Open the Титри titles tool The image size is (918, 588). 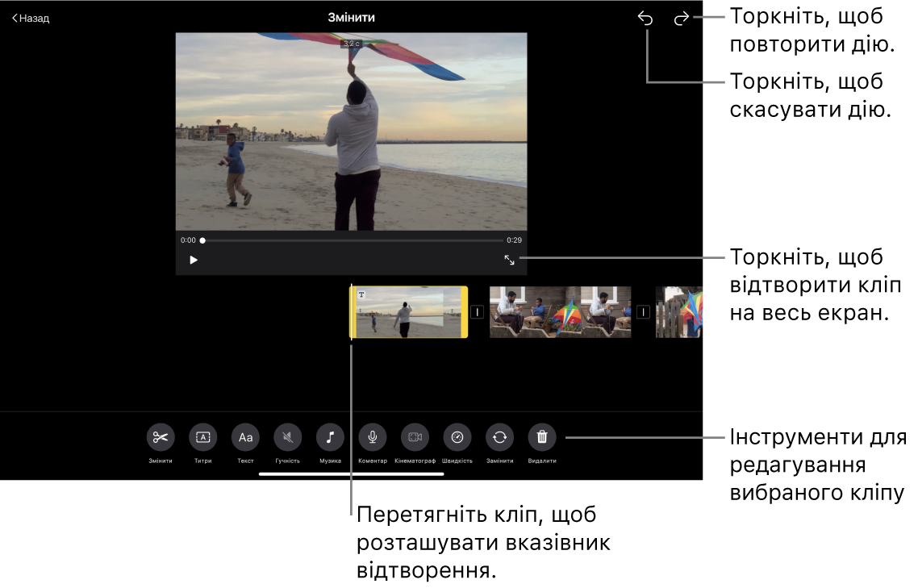tap(203, 437)
